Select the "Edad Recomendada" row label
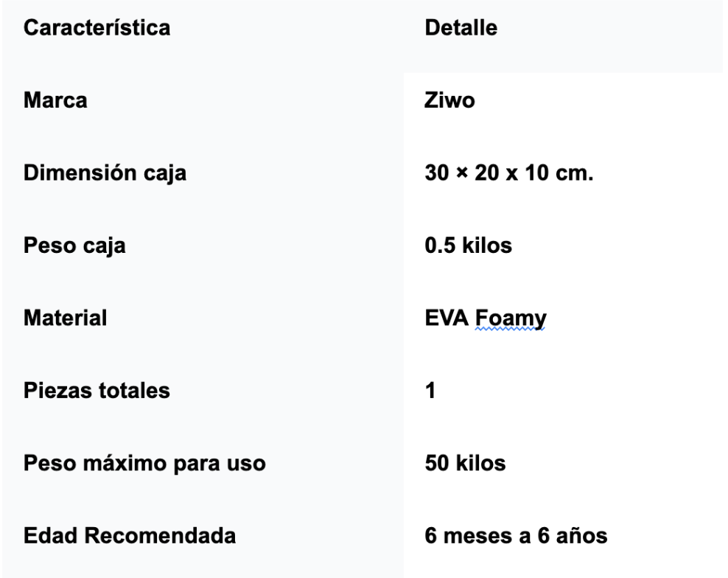 130,535
